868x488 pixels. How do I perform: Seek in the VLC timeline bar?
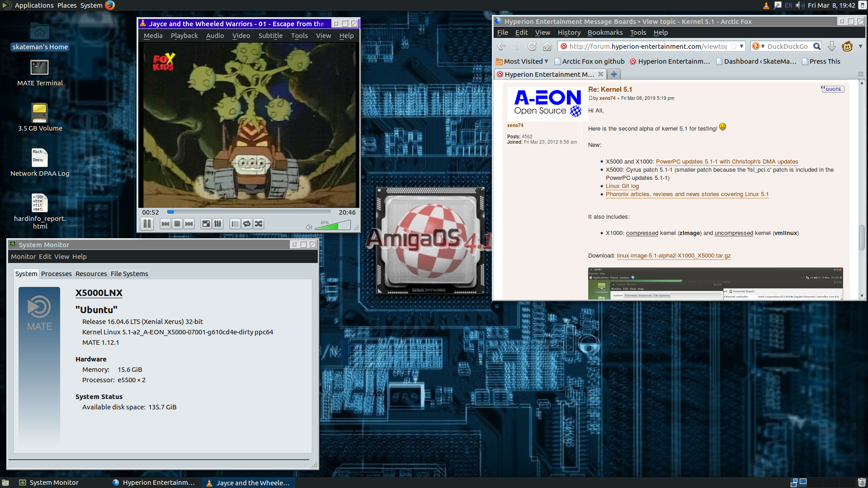(x=249, y=211)
